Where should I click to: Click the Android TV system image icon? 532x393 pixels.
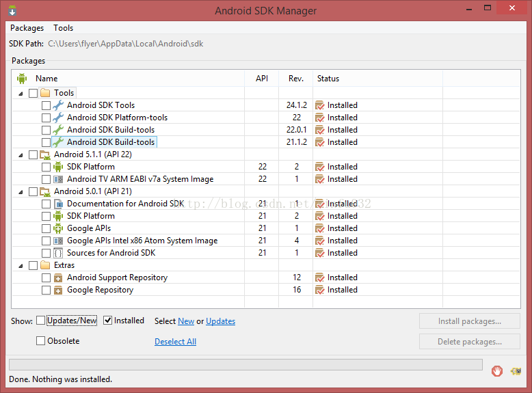point(58,179)
